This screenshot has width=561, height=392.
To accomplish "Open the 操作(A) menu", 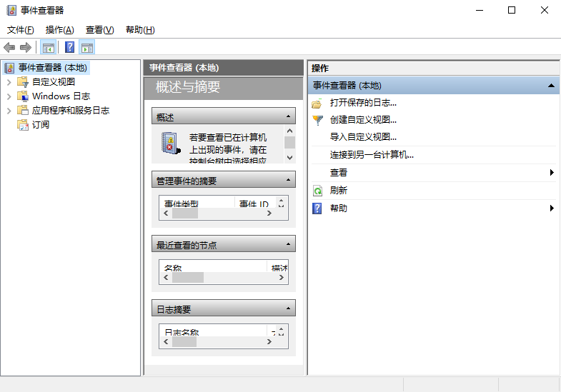I will [60, 30].
